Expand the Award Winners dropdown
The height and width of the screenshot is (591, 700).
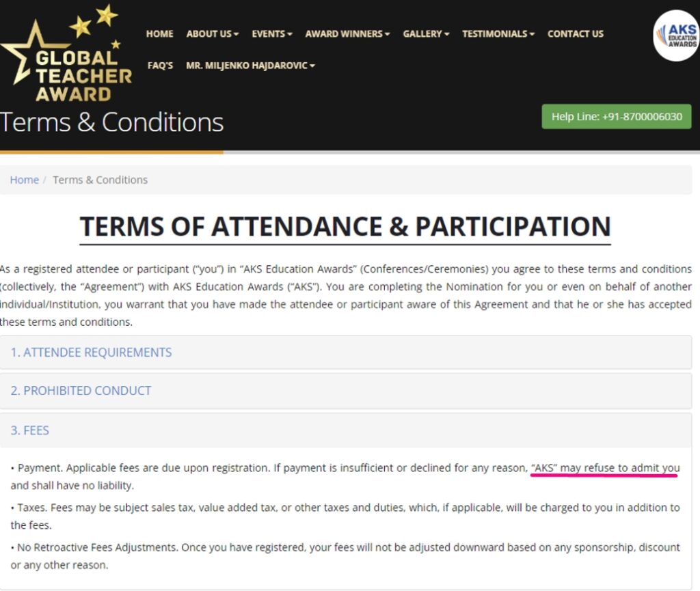tap(347, 33)
